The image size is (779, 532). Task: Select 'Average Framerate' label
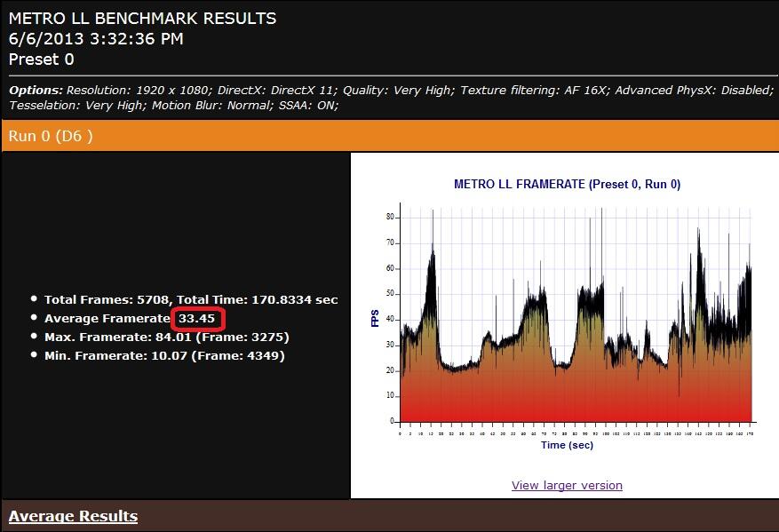point(107,319)
